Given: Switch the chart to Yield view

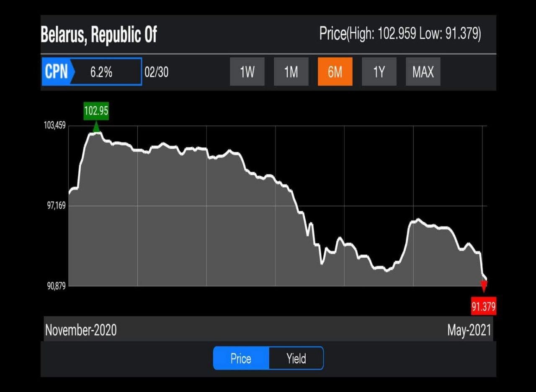Looking at the screenshot, I should tap(296, 359).
